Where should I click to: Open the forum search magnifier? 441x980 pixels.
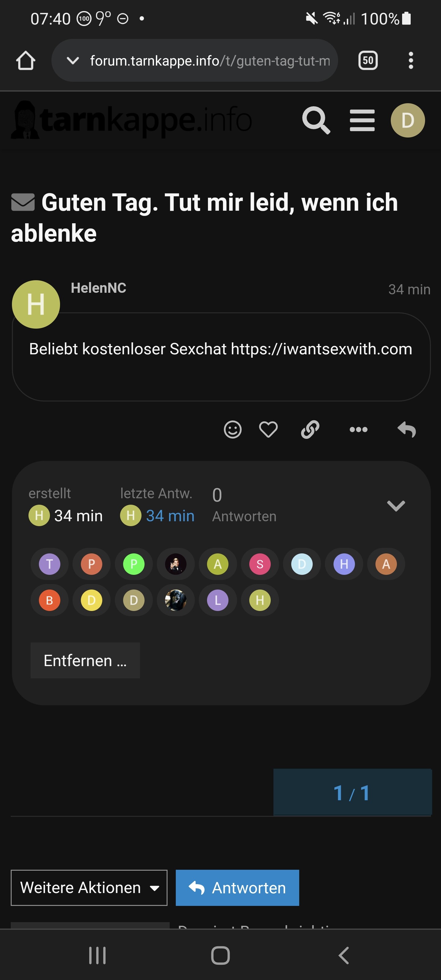point(316,120)
